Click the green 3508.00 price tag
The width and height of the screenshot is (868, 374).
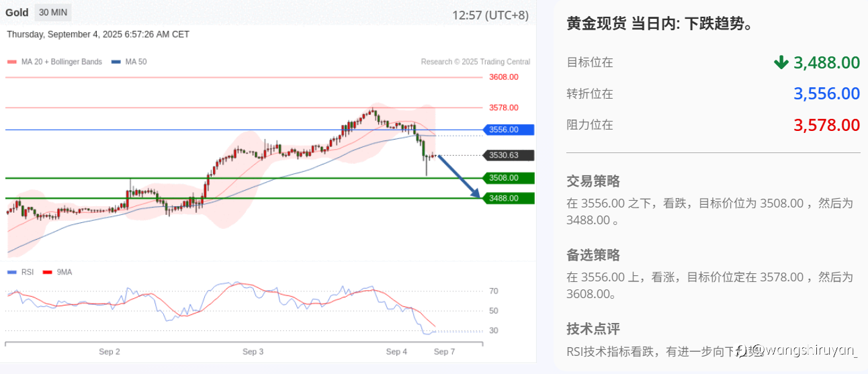(509, 178)
